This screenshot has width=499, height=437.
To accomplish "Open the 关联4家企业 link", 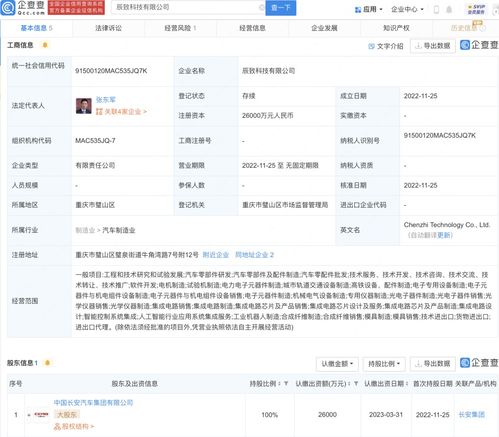I will click(x=121, y=112).
